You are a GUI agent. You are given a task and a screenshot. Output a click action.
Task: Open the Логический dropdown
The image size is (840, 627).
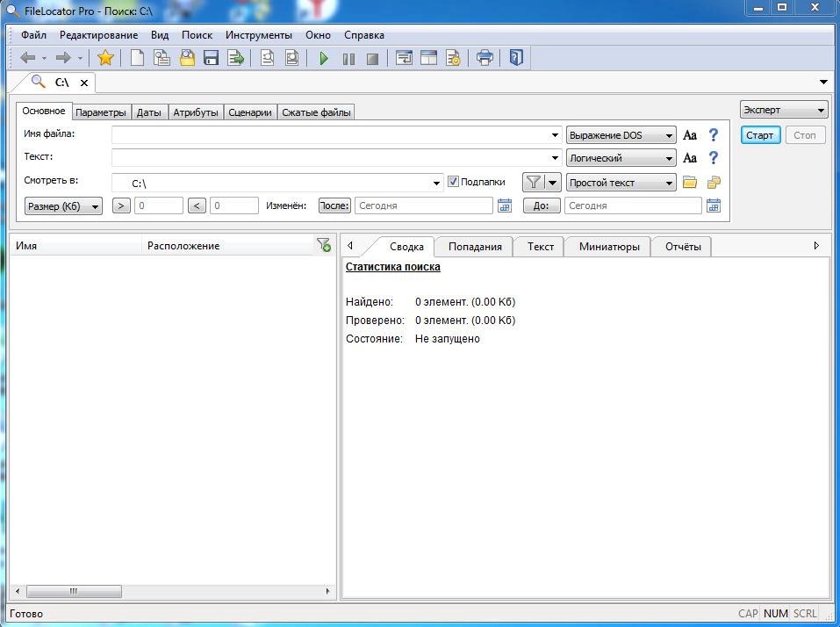(621, 158)
